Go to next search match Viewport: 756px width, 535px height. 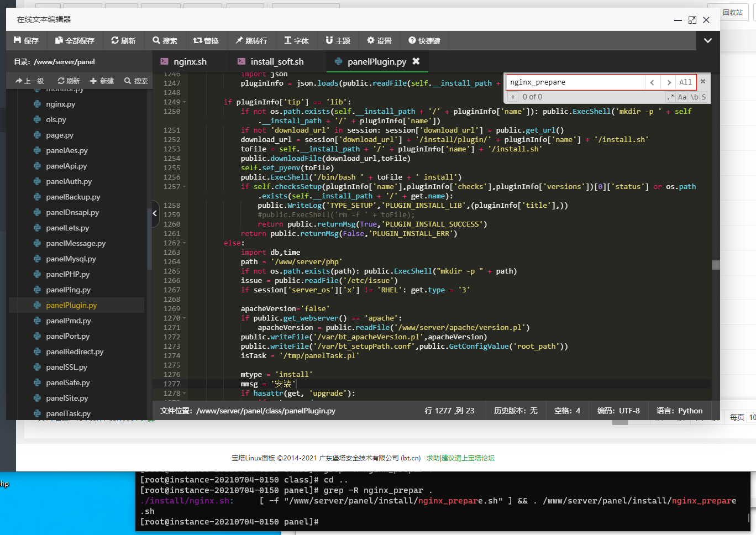point(669,82)
